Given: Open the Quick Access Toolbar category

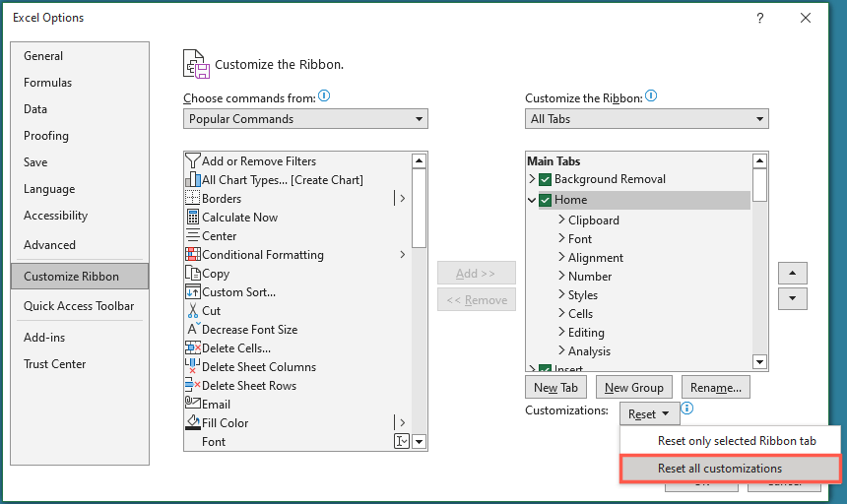Looking at the screenshot, I should (79, 306).
